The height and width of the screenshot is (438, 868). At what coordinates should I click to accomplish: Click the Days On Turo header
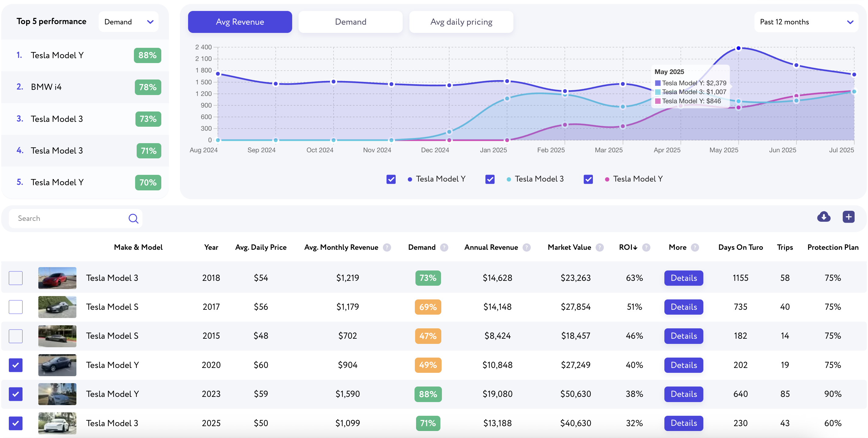(x=741, y=248)
